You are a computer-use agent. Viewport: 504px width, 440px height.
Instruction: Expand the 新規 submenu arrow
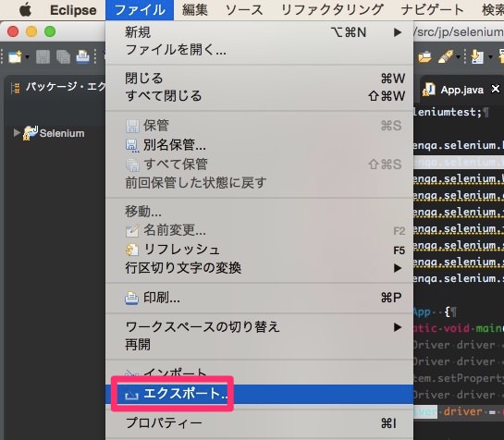pos(398,32)
